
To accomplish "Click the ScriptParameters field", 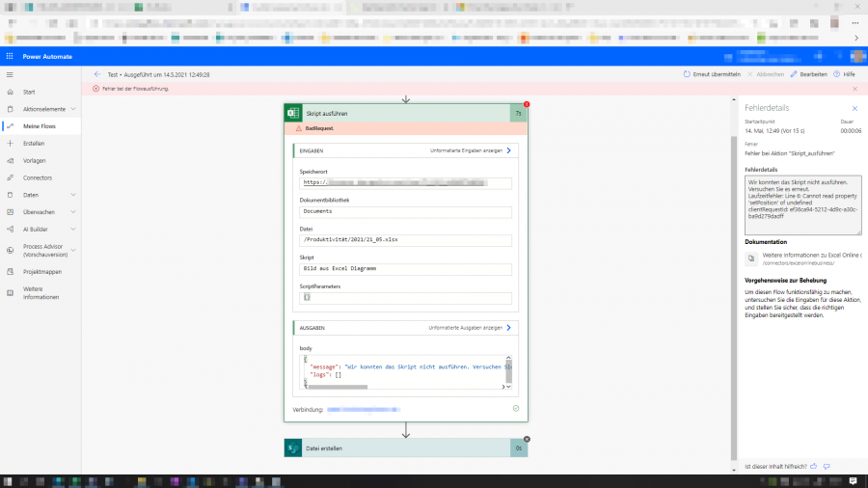I will pyautogui.click(x=405, y=298).
